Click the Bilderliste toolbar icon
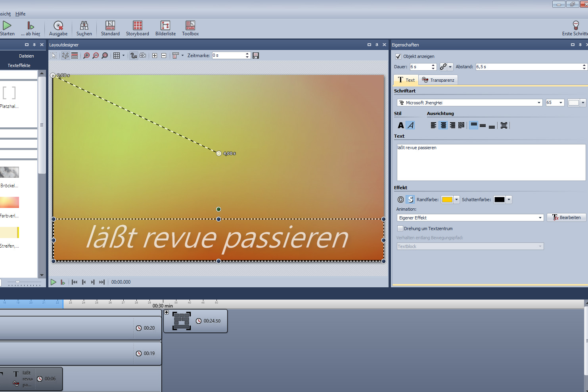Viewport: 588px width, 392px height. [165, 28]
